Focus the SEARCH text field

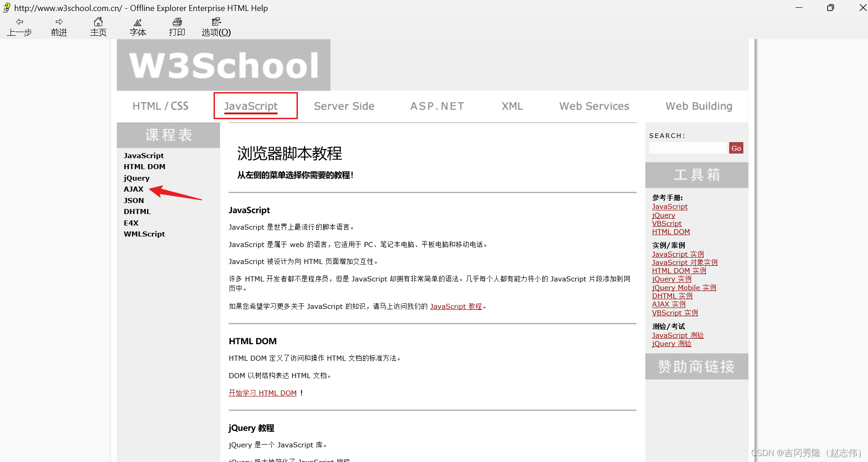point(688,148)
